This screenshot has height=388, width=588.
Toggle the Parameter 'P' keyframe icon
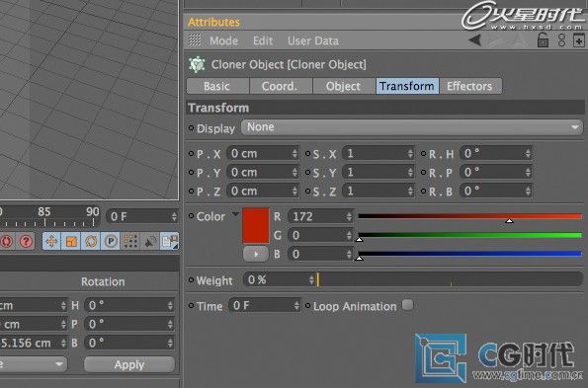point(111,241)
